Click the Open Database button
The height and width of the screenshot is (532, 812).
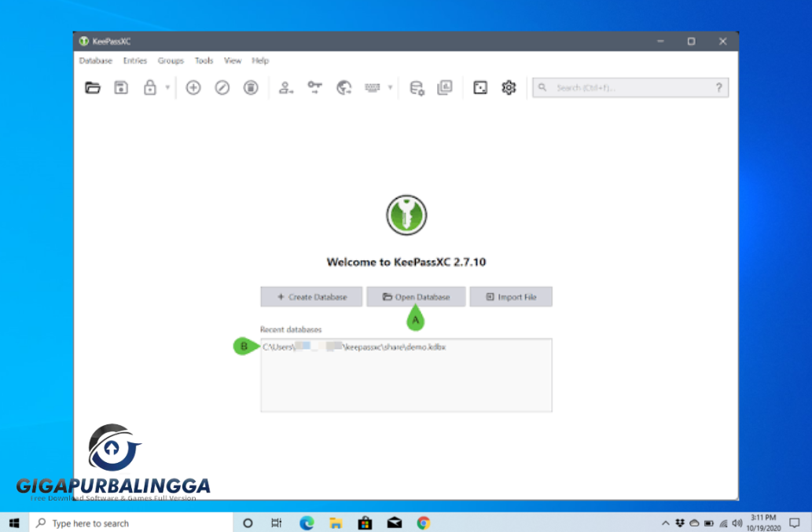416,297
